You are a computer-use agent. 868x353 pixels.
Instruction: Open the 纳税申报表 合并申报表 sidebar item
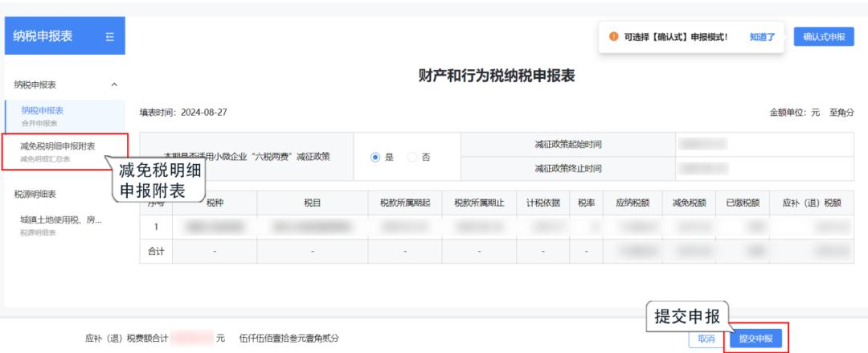[x=43, y=113]
